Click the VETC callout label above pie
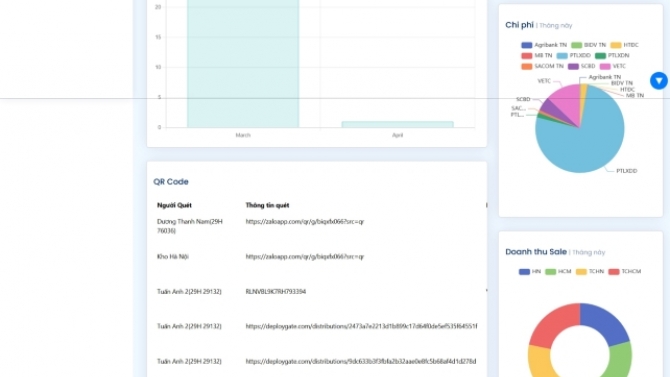The width and height of the screenshot is (670, 377). tap(544, 81)
